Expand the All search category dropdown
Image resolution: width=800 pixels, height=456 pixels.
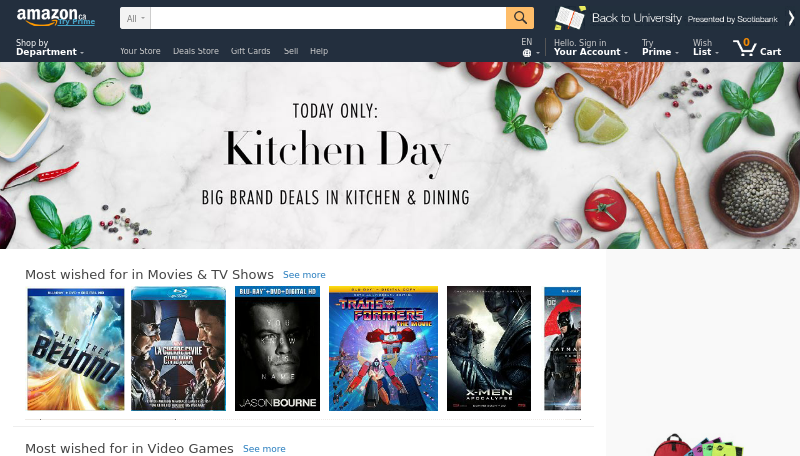(x=135, y=18)
